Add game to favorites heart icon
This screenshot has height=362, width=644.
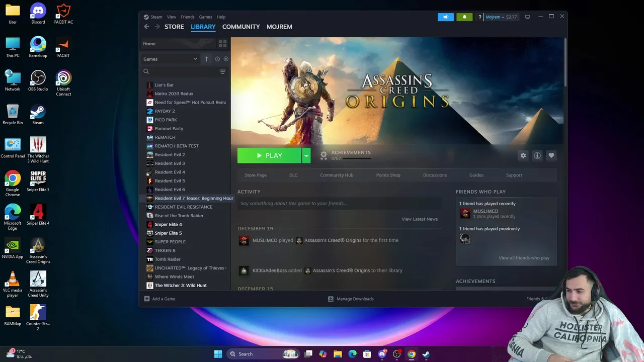(551, 156)
